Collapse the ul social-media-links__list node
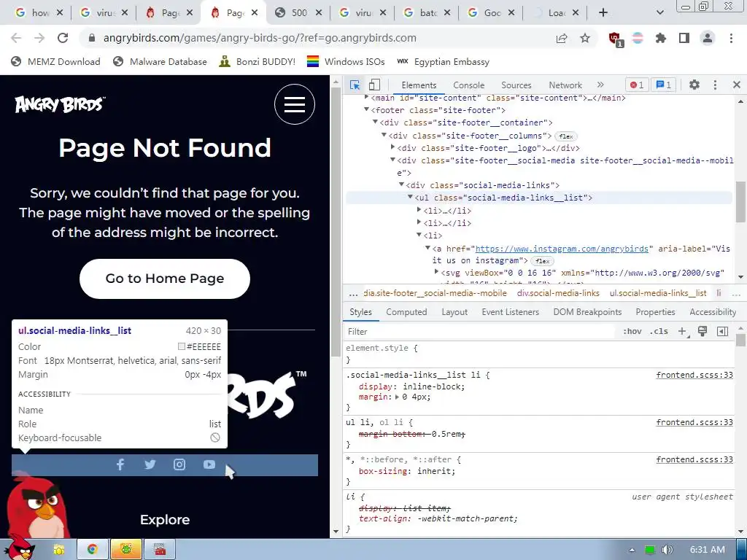Viewport: 747px width, 560px height. 410,197
